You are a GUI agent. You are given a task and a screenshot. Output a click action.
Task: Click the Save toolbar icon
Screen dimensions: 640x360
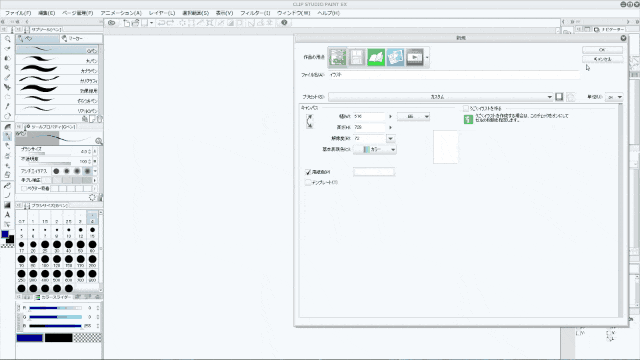(144, 23)
